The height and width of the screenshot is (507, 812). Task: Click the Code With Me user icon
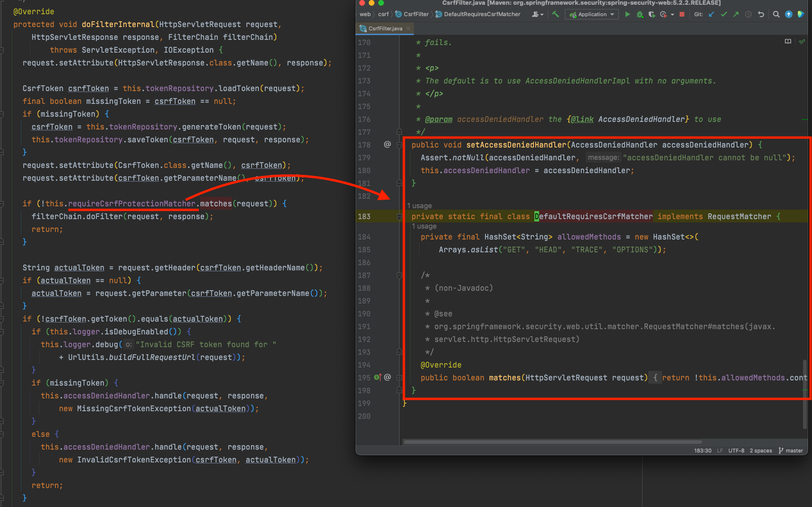[x=537, y=14]
